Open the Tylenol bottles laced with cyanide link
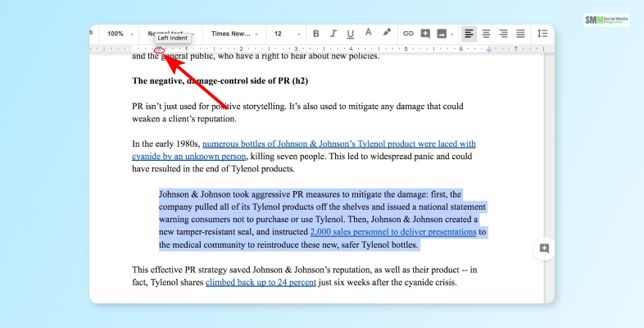Viewport: 644px width, 328px height. click(x=304, y=150)
